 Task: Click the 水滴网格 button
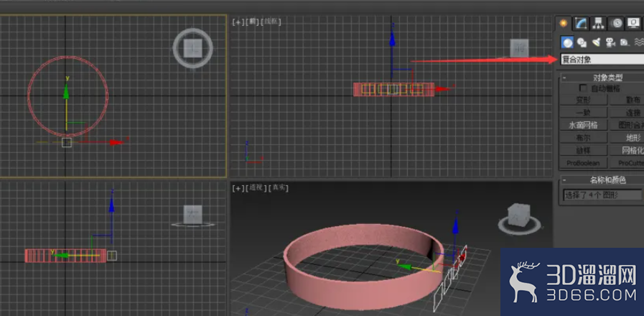tap(584, 125)
